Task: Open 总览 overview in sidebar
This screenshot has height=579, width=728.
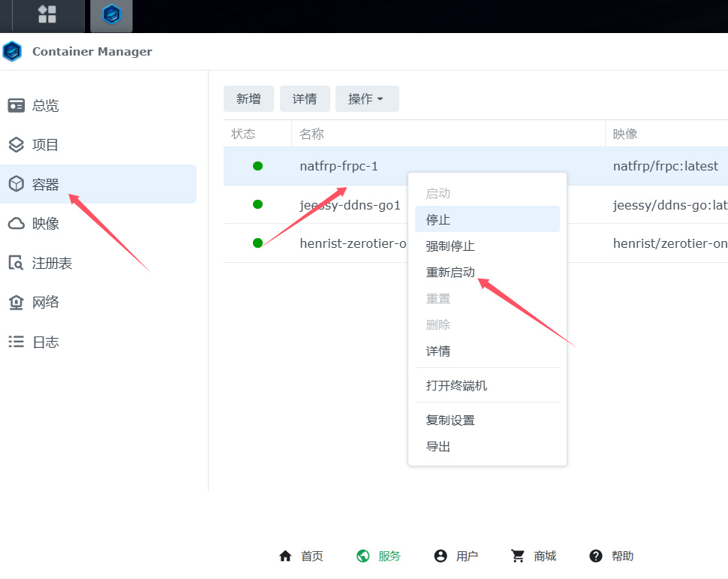Action: (x=45, y=106)
